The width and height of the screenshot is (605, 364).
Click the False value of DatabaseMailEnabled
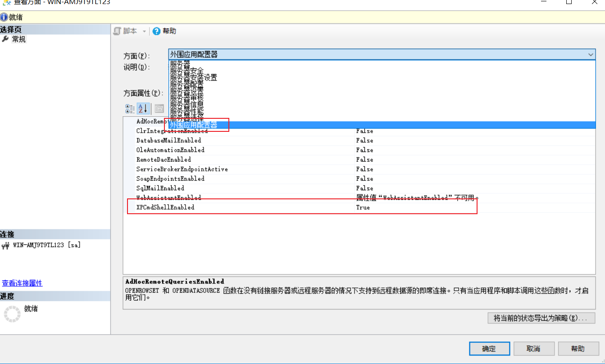coord(364,140)
